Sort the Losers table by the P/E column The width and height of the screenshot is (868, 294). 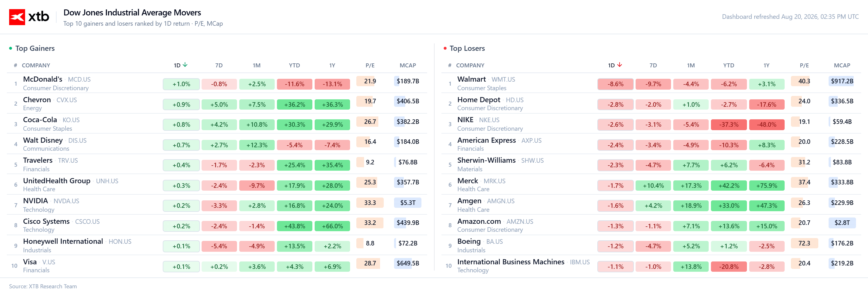[804, 65]
